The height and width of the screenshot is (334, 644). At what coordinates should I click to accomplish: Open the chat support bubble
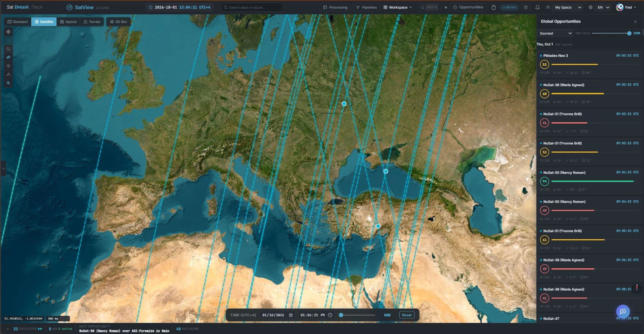click(623, 311)
